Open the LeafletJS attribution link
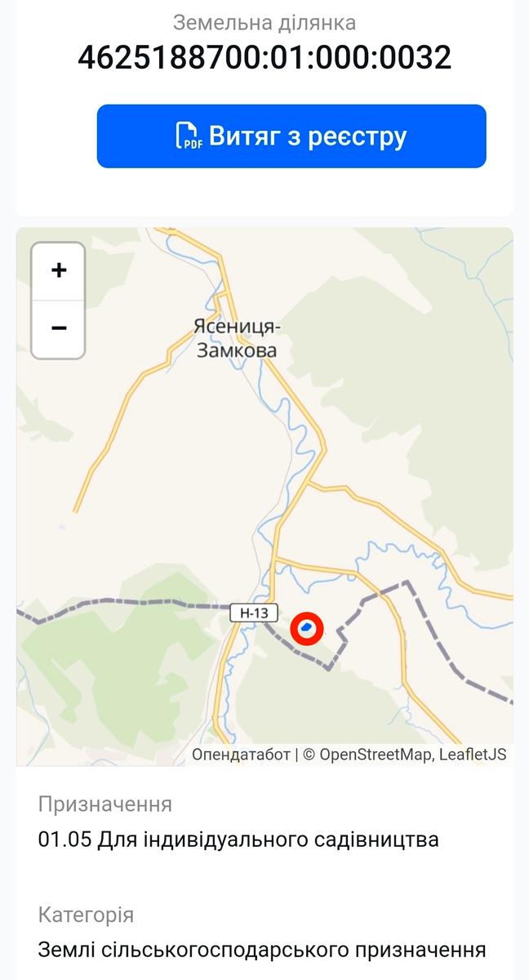 [473, 755]
